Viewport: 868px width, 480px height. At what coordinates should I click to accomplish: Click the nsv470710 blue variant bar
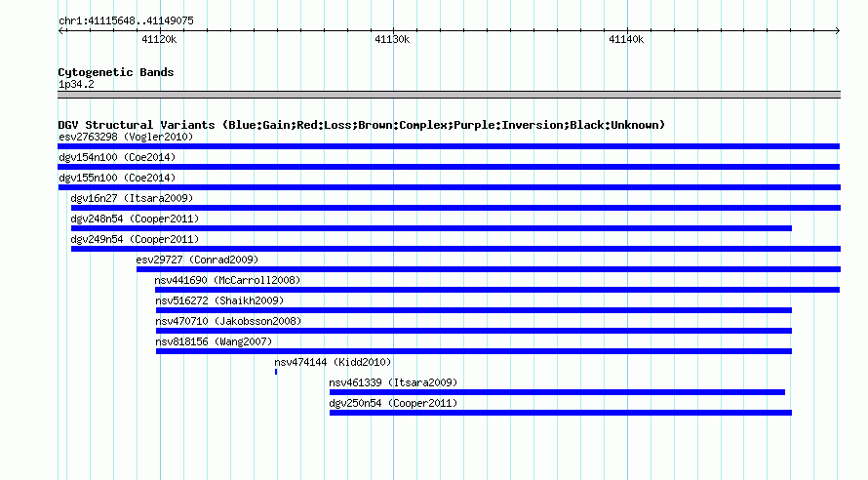point(474,331)
